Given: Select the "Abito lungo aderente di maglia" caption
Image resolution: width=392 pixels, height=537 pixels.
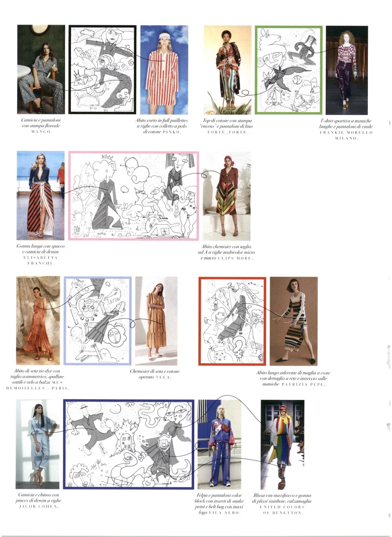Looking at the screenshot, I should coord(293,378).
